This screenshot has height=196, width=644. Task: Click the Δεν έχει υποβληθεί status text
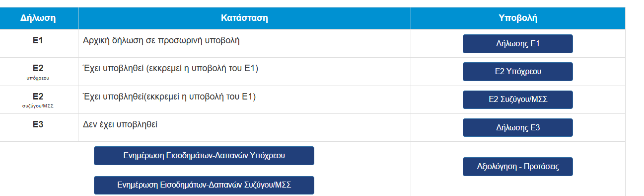click(120, 125)
